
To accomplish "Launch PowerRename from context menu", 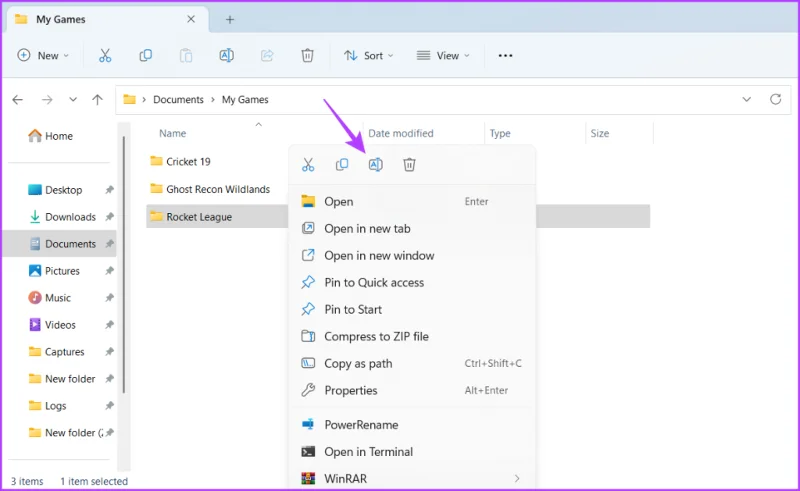I will click(x=412, y=425).
